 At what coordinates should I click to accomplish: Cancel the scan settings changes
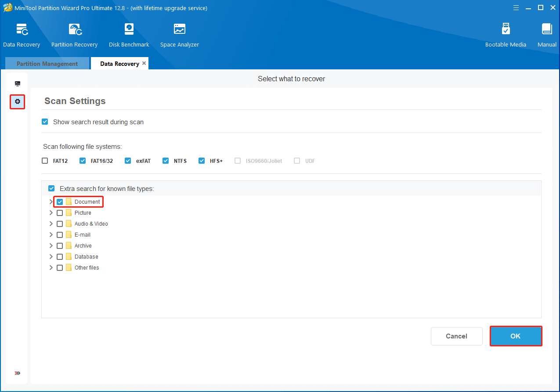[x=457, y=336]
